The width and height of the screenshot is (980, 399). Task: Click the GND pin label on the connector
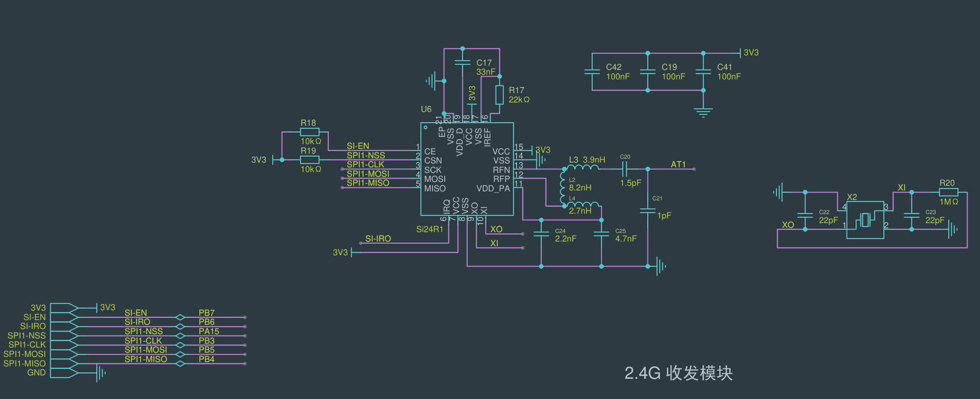click(x=36, y=372)
